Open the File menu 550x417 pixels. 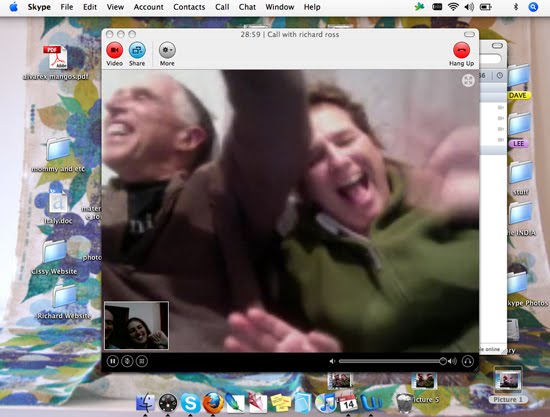67,7
